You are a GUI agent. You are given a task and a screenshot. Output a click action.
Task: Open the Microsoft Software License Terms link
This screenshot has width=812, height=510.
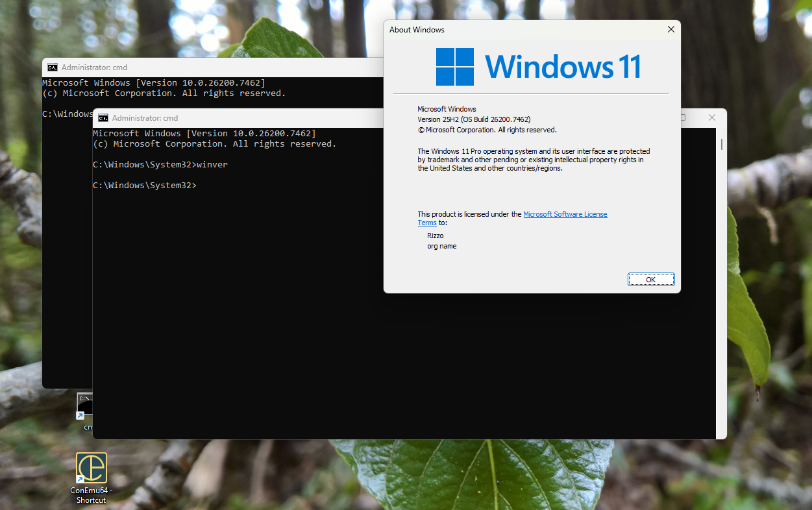[565, 214]
